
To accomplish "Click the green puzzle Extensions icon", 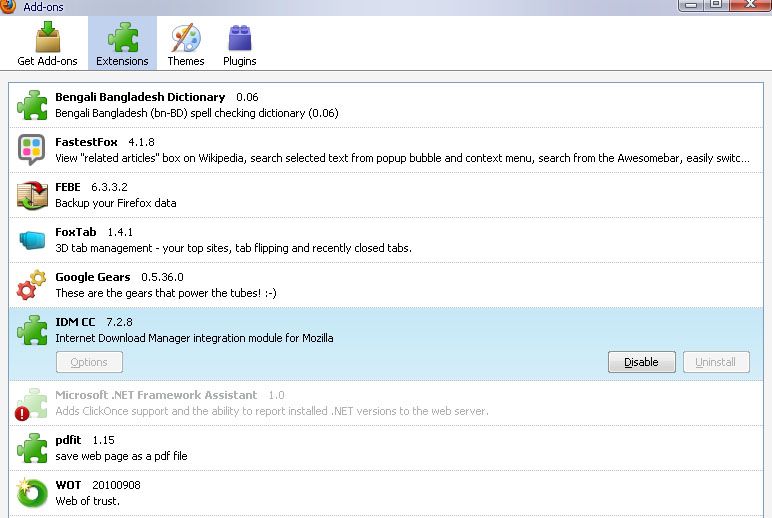I will tap(123, 37).
